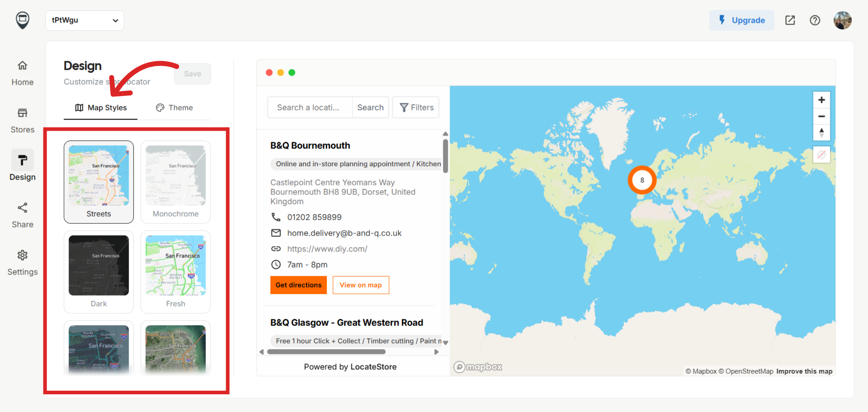Open Settings in the sidebar
Viewport: 868px width, 412px height.
click(x=22, y=263)
